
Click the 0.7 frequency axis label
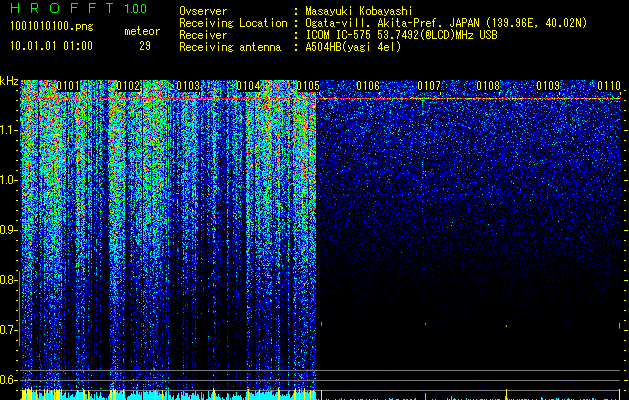click(7, 330)
